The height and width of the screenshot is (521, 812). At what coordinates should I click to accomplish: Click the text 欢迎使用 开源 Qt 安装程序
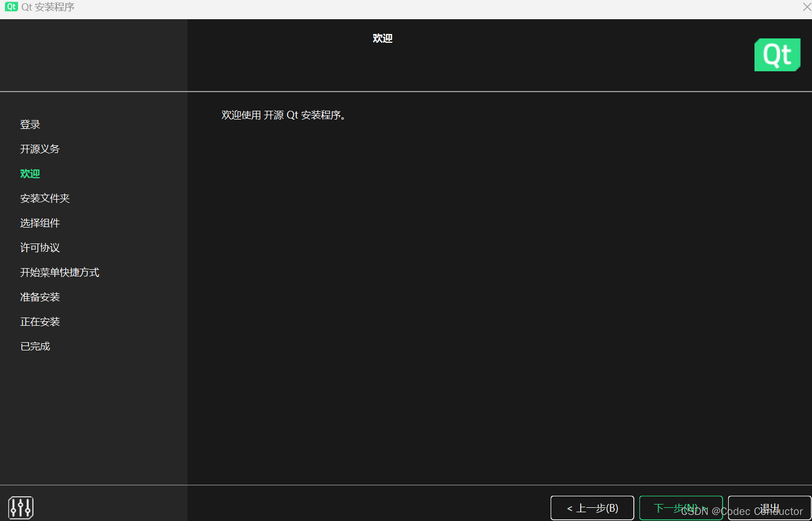point(283,115)
